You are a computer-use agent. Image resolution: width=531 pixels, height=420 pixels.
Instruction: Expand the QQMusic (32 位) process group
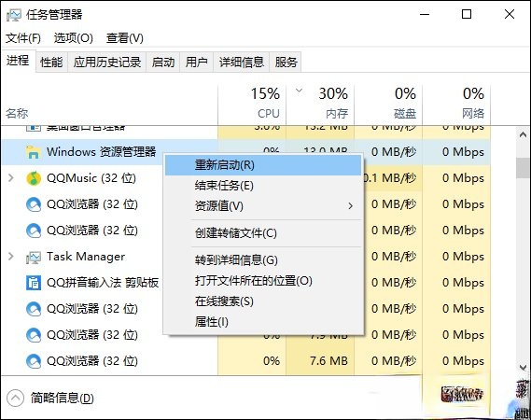[x=11, y=178]
